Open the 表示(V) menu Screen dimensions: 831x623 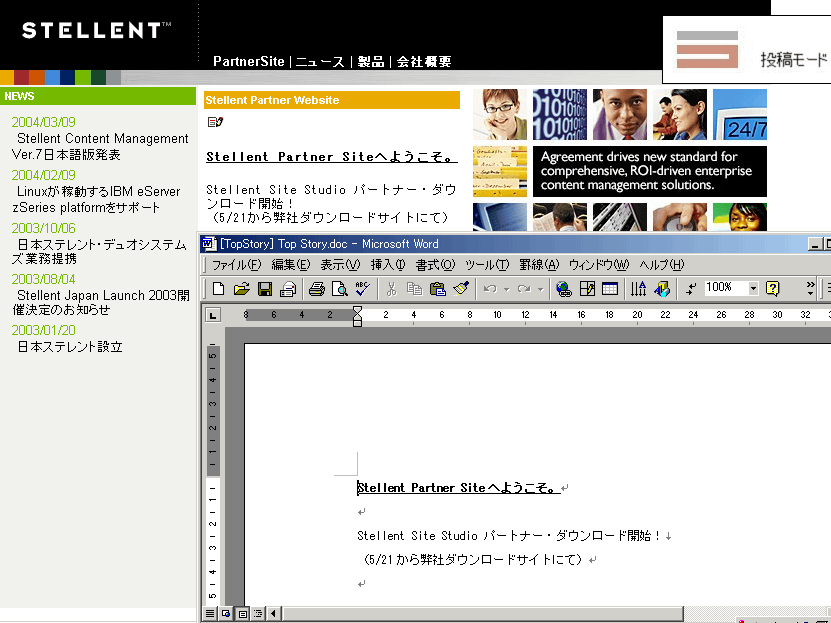[340, 264]
